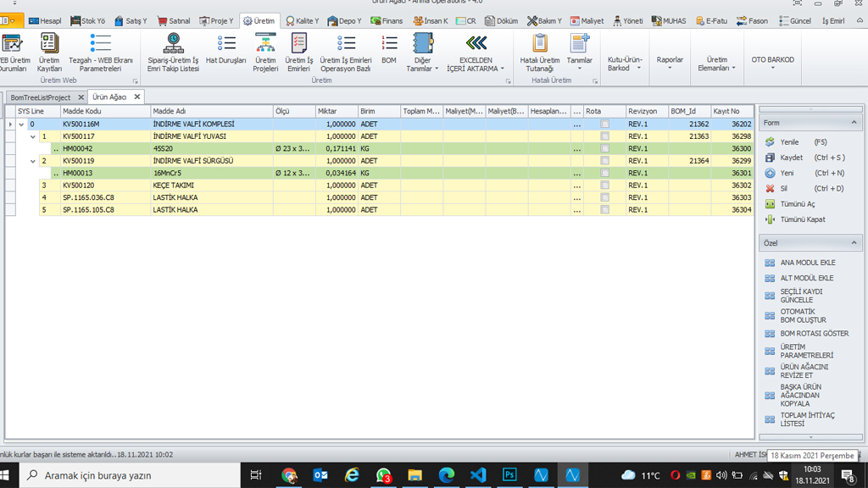Toggle Rota checkbox for HM00042 row

point(604,149)
